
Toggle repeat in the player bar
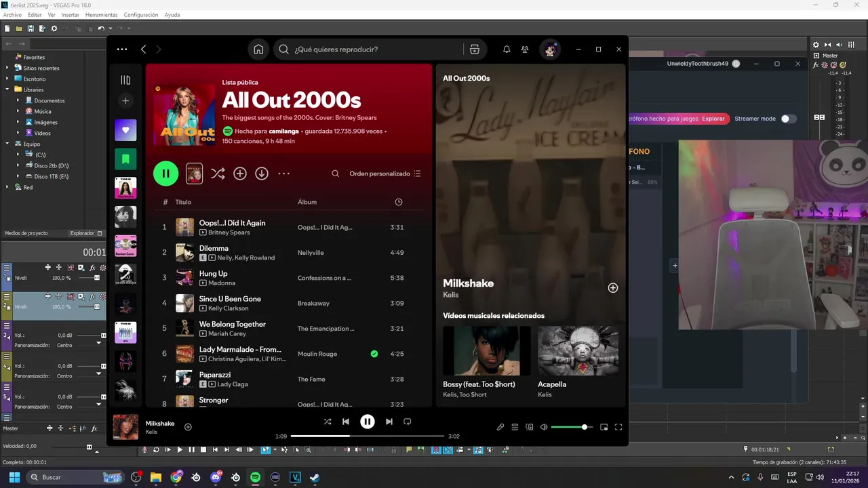click(x=408, y=422)
